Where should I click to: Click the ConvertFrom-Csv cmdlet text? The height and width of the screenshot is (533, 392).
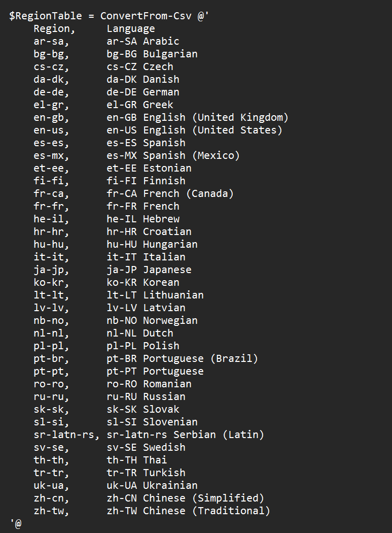(146, 16)
